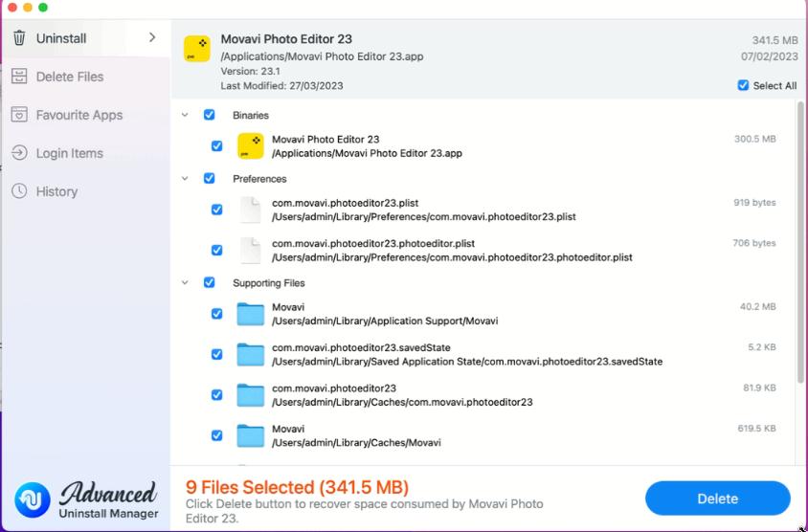The width and height of the screenshot is (808, 532).
Task: Click the Application Support Movavi folder icon
Action: (x=250, y=314)
